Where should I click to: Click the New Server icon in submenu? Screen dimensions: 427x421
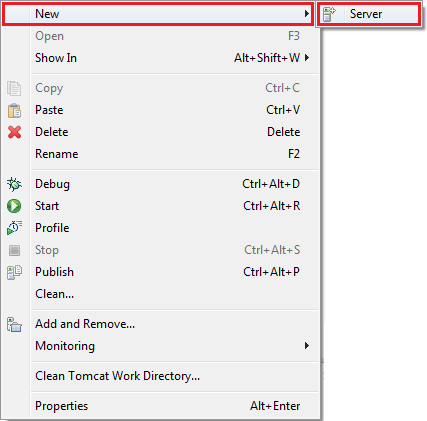(329, 14)
